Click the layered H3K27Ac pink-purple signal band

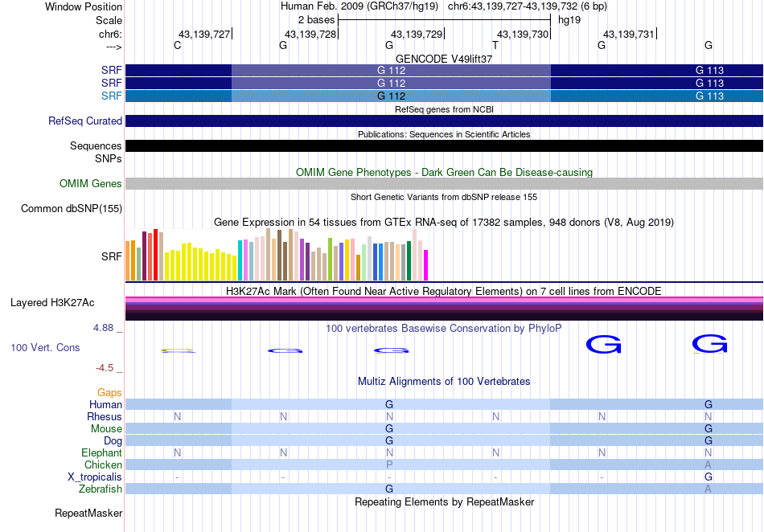[444, 308]
